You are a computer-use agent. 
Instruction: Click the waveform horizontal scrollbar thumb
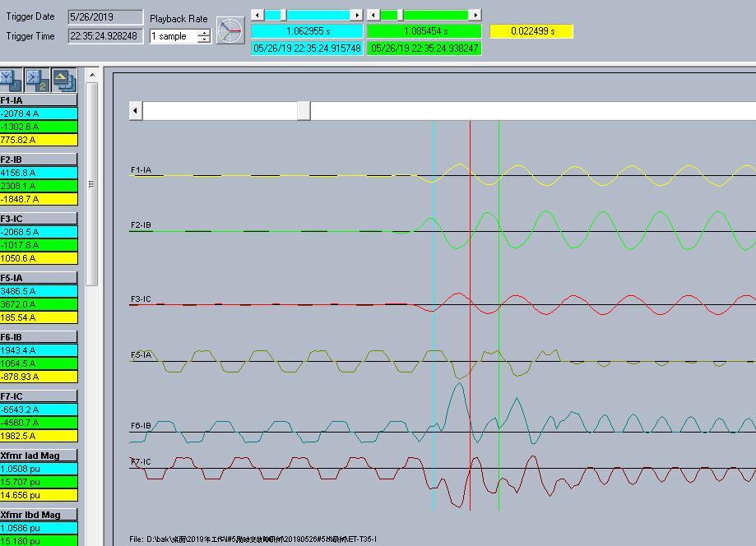point(304,111)
